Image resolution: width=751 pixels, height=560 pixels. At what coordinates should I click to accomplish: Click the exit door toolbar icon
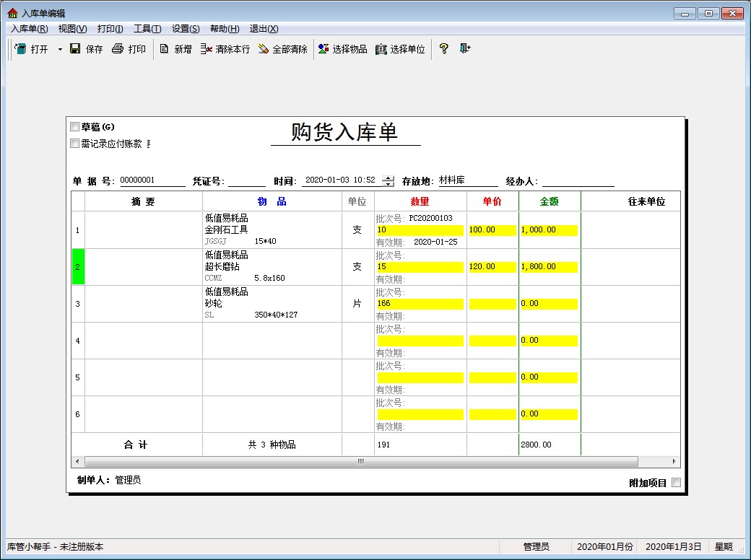465,49
